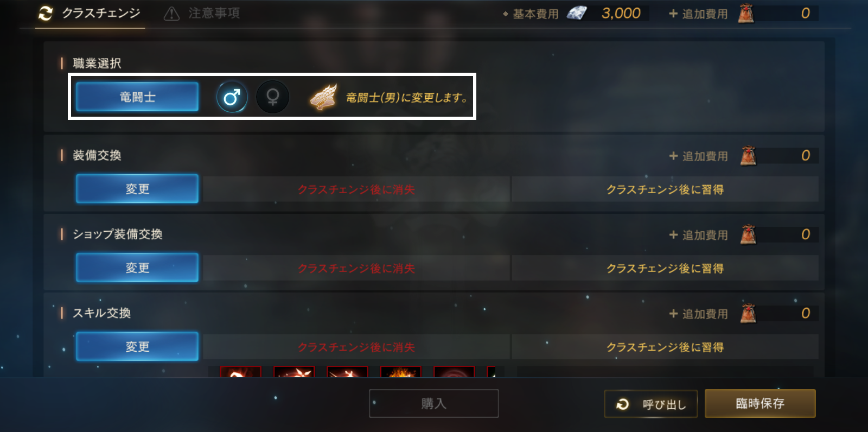Click the pouch icon in 装備交換 row
This screenshot has width=868, height=432.
(x=748, y=156)
